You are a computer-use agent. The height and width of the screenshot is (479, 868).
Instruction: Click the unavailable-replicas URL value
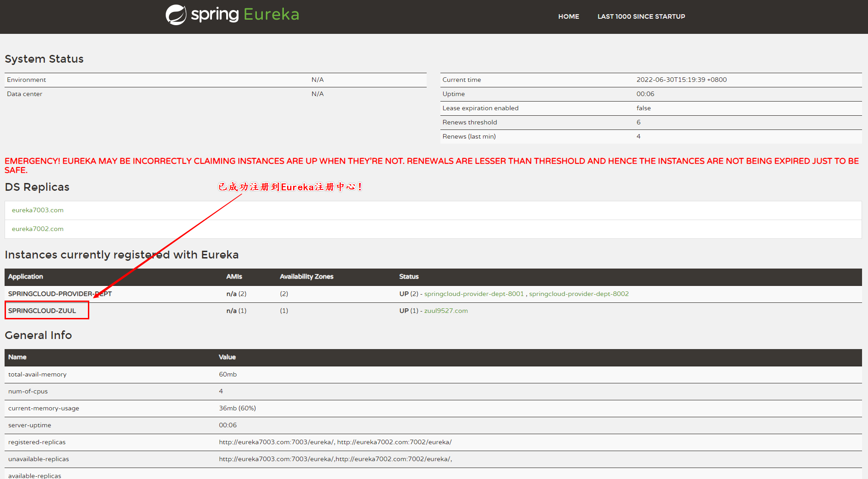tap(336, 459)
